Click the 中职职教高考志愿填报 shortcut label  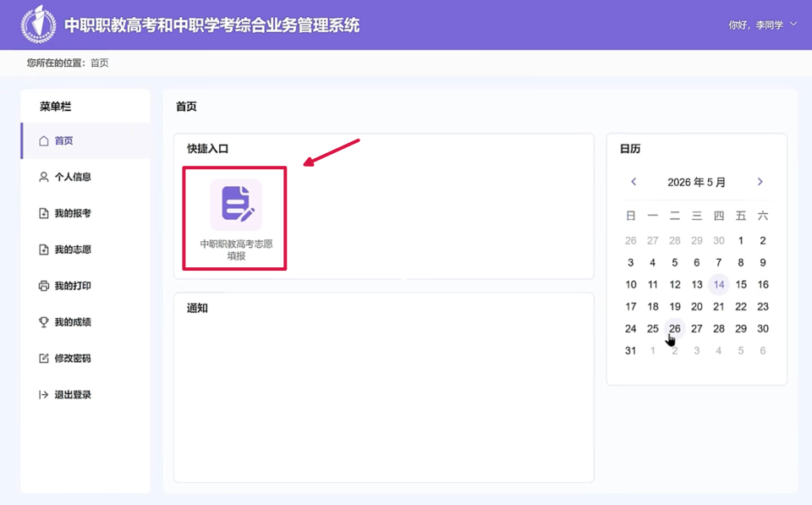tap(236, 250)
